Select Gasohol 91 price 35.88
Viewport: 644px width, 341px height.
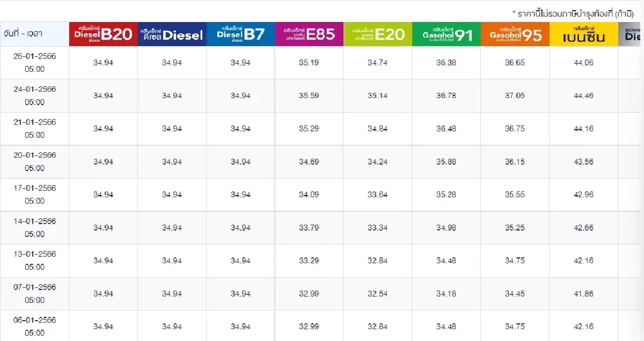447,162
